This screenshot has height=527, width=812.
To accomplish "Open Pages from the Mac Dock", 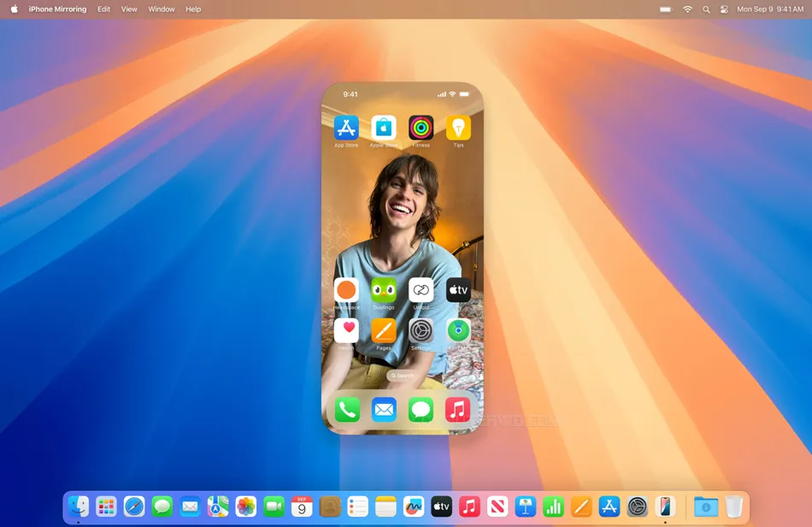I will click(x=581, y=506).
